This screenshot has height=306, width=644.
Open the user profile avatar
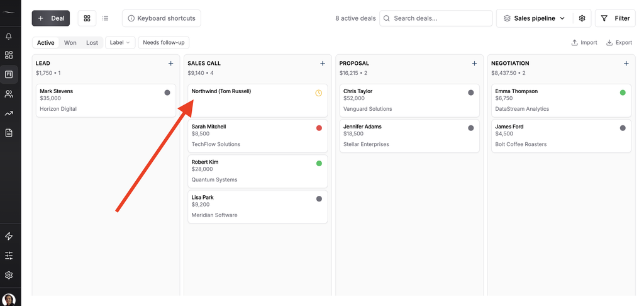pyautogui.click(x=9, y=300)
